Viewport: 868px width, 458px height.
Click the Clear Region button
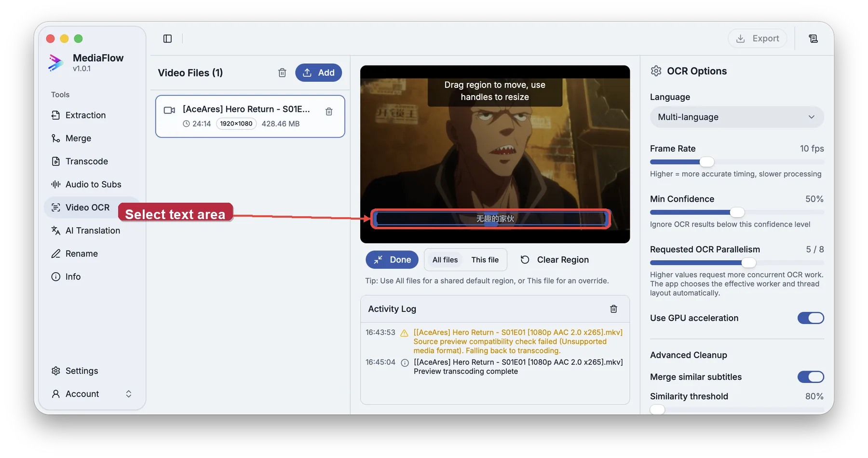coord(555,260)
